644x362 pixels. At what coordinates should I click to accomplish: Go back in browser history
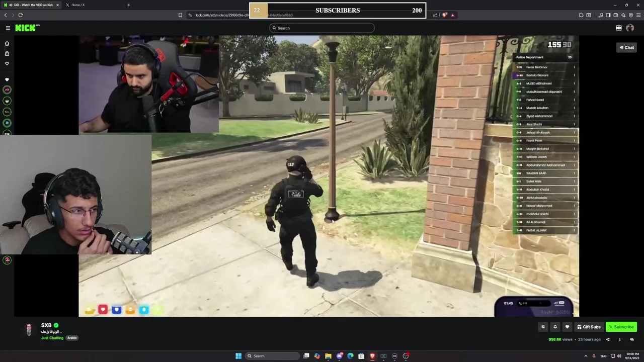6,15
